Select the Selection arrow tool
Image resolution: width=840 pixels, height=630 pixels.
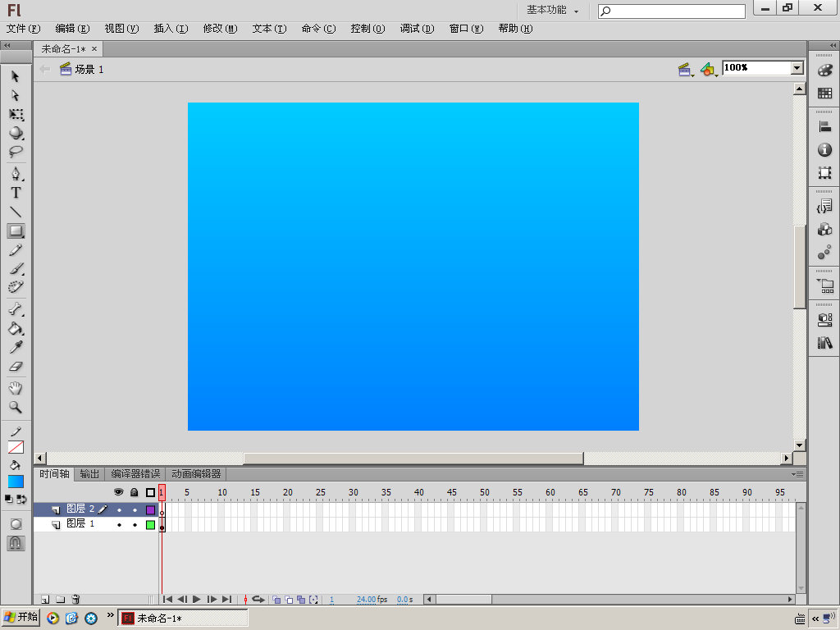click(x=16, y=76)
